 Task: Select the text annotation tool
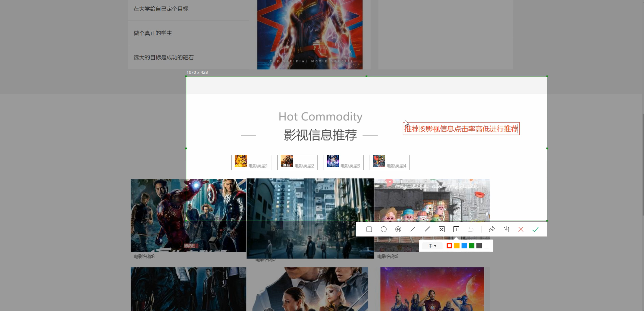(456, 229)
